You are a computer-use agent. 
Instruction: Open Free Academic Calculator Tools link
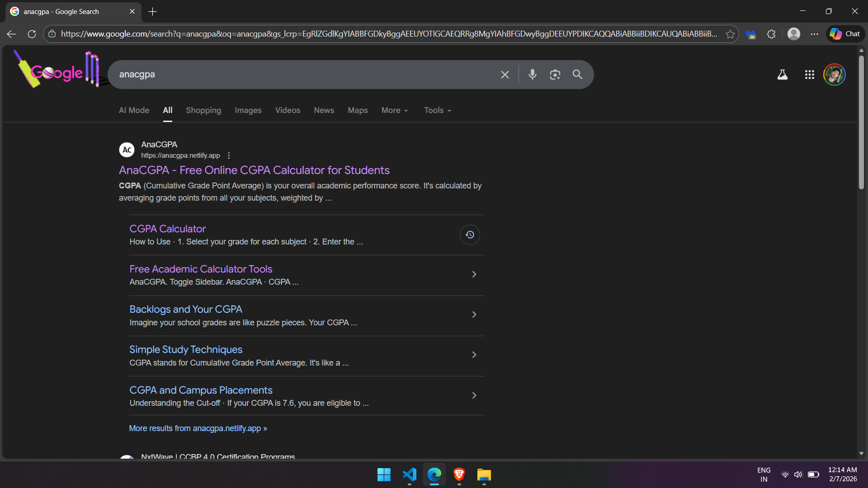[201, 269]
